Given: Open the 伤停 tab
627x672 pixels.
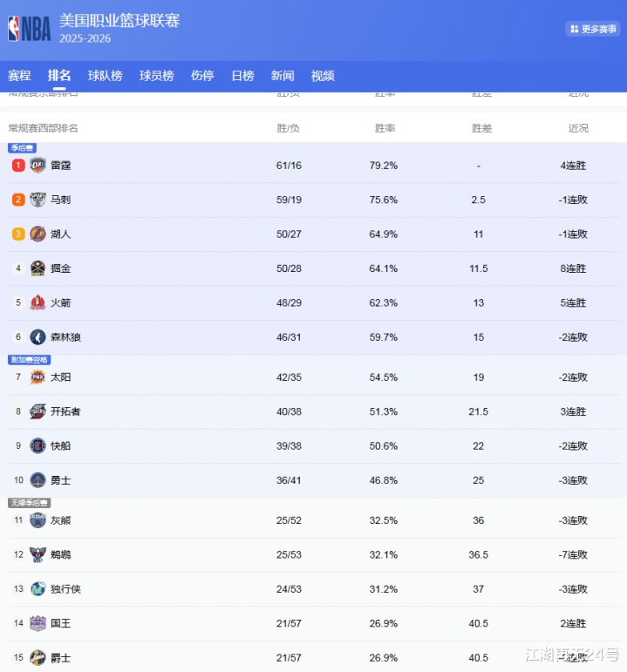Looking at the screenshot, I should click(202, 76).
